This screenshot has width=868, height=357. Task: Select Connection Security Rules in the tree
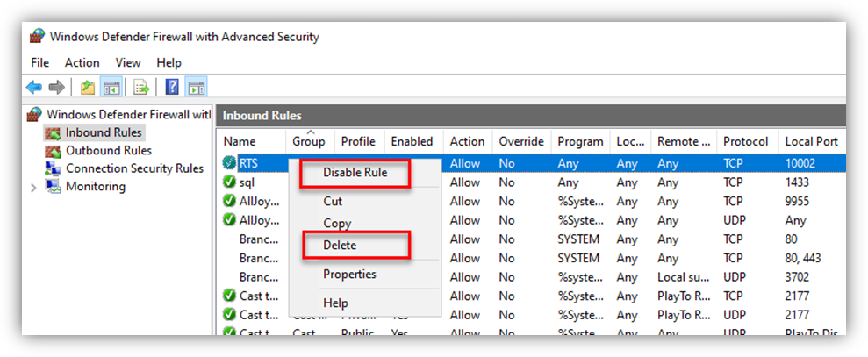pos(134,168)
